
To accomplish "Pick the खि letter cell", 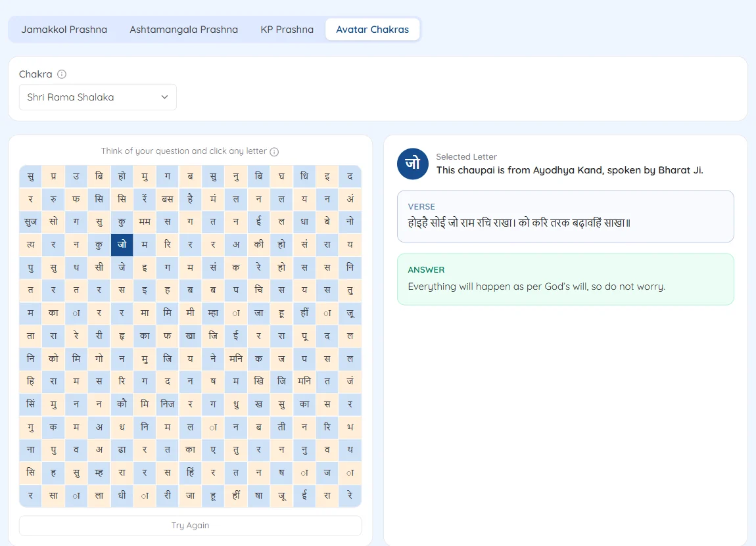I will pyautogui.click(x=259, y=381).
